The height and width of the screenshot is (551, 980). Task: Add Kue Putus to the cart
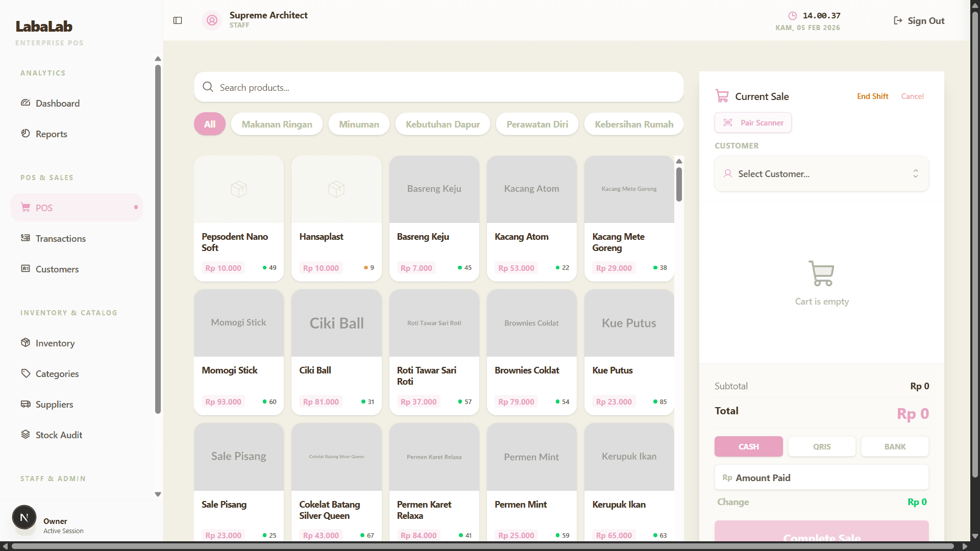point(629,352)
